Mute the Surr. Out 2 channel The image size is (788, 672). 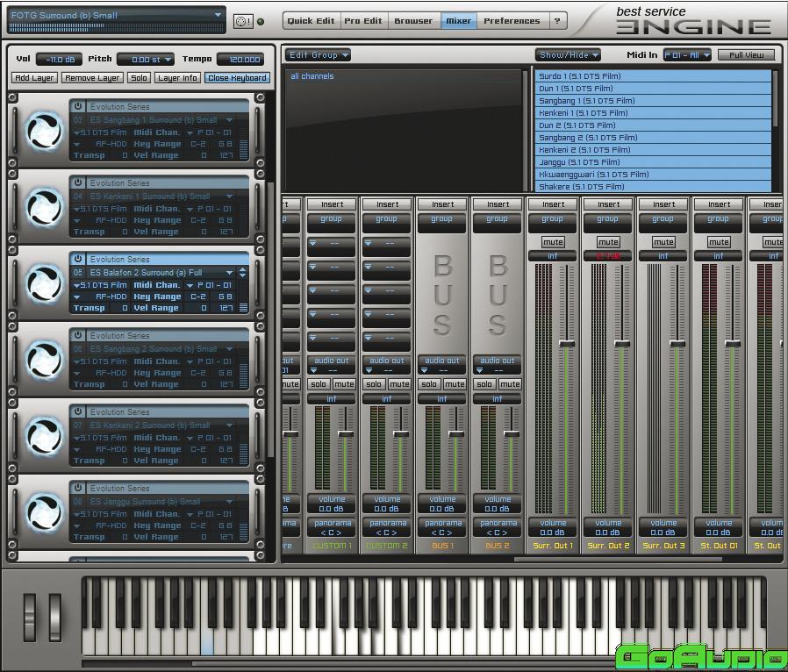tap(608, 242)
